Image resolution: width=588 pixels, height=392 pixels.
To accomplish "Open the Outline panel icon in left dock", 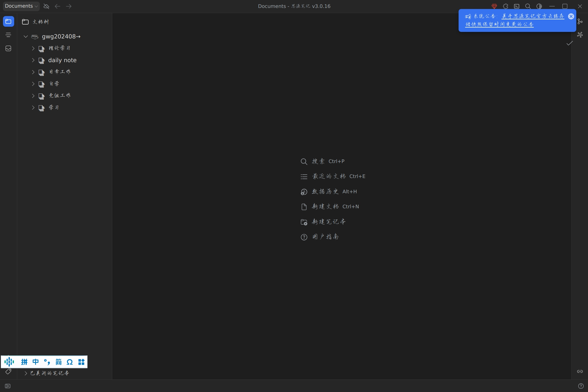I will pos(8,35).
